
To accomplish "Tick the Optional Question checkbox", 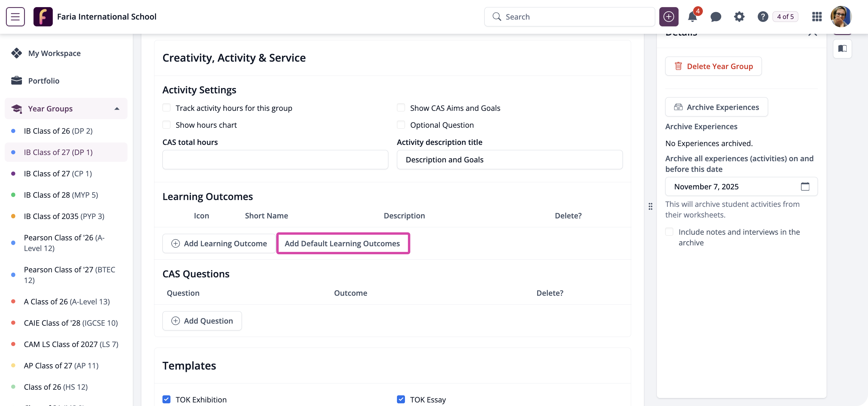I will [401, 125].
